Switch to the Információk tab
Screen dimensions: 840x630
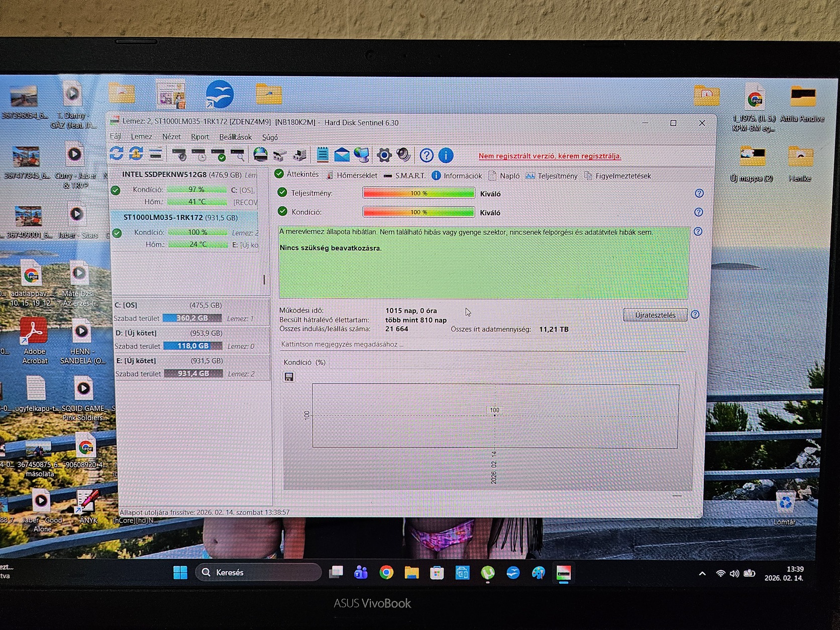(457, 176)
